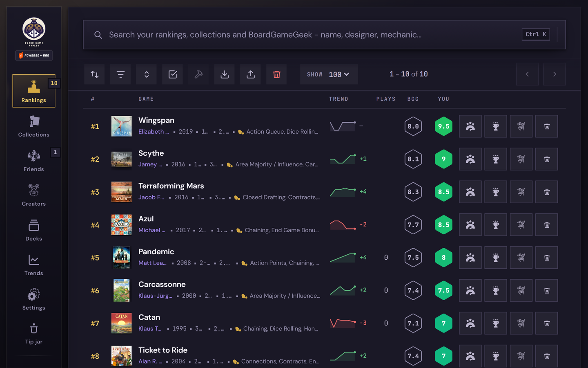Screen dimensions: 588x368
Task: Switch to the Decks sidebar section
Action: coord(34,230)
